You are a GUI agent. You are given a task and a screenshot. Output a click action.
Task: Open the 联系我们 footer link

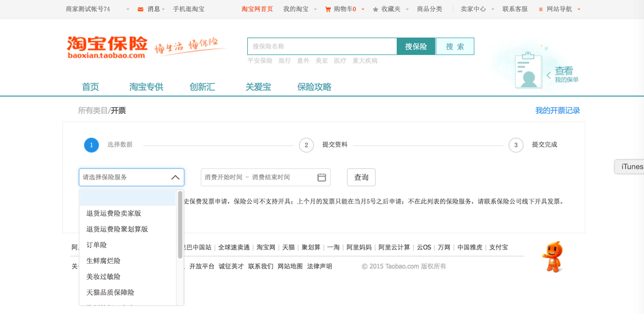(x=261, y=267)
